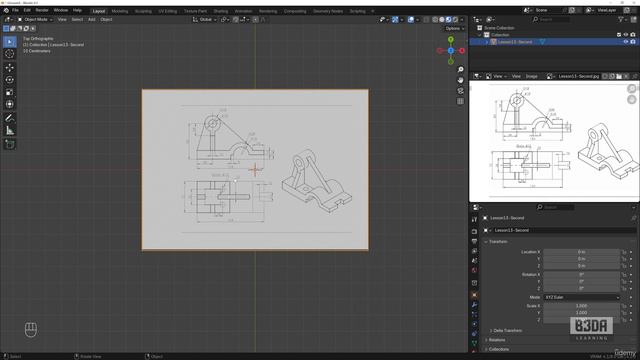Open the Edit menu
Screen dimensions: 640x360
(x=27, y=10)
